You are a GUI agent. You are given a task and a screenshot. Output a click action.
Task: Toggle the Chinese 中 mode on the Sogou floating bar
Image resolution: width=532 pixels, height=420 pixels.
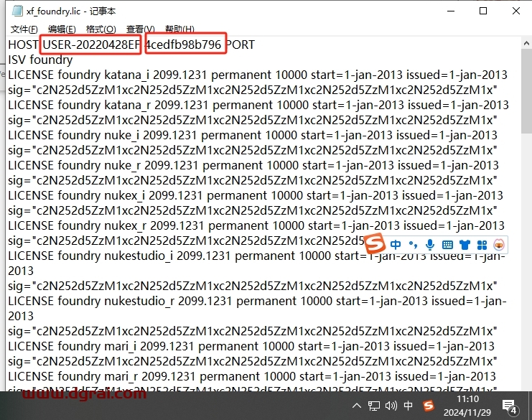coord(396,245)
